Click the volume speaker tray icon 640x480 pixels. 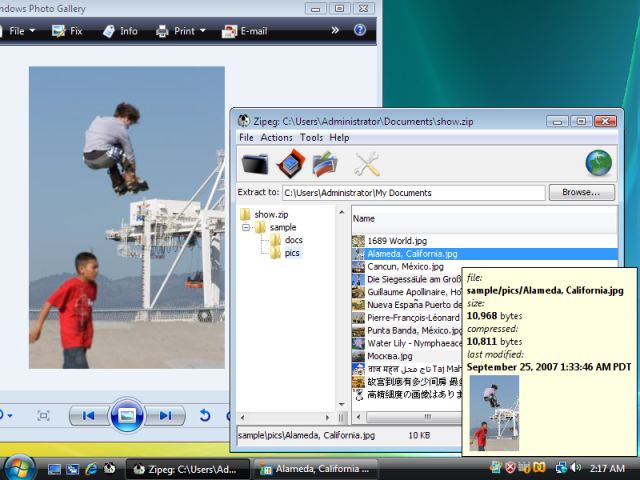(576, 467)
